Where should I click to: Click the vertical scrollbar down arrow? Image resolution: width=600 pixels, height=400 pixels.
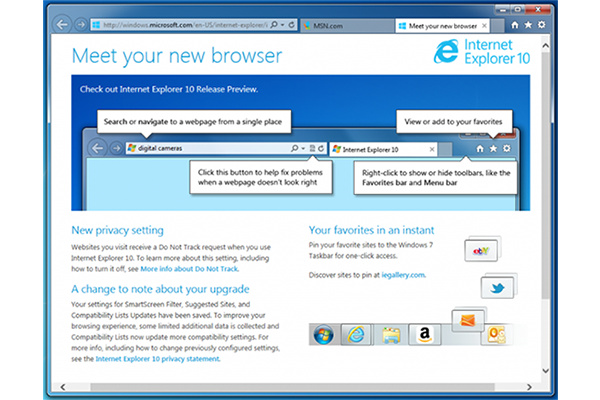(546, 370)
